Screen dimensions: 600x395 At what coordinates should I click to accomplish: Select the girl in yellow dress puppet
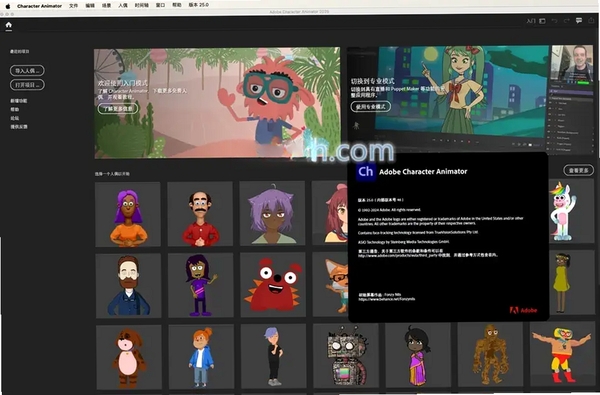click(572, 283)
